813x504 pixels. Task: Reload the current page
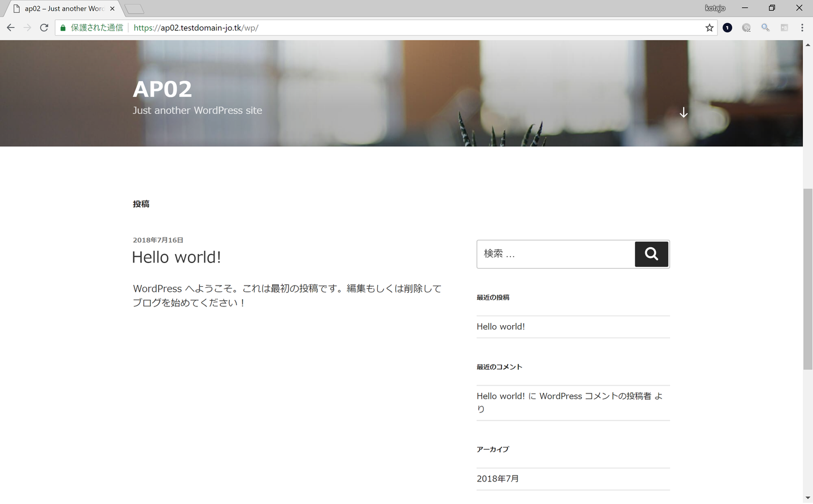click(44, 28)
